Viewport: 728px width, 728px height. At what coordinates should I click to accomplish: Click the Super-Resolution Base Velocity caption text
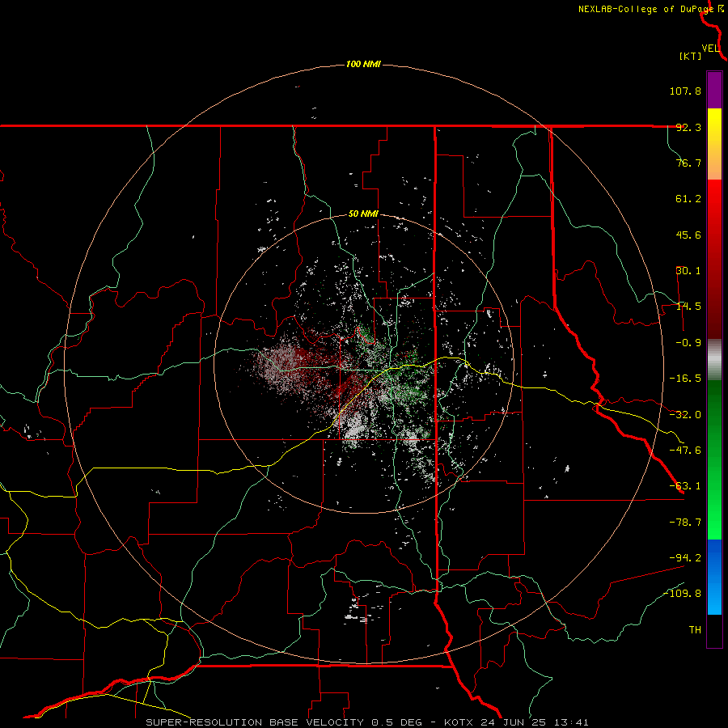click(367, 722)
